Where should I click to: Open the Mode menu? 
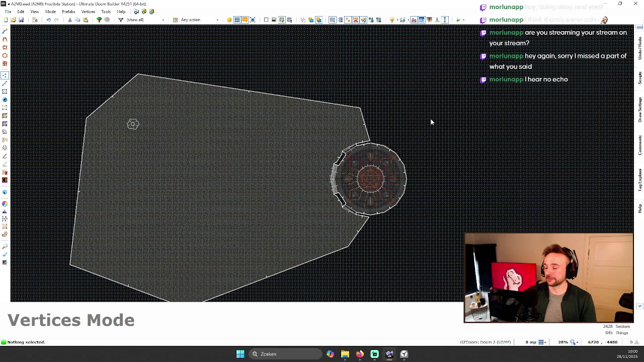pos(50,12)
